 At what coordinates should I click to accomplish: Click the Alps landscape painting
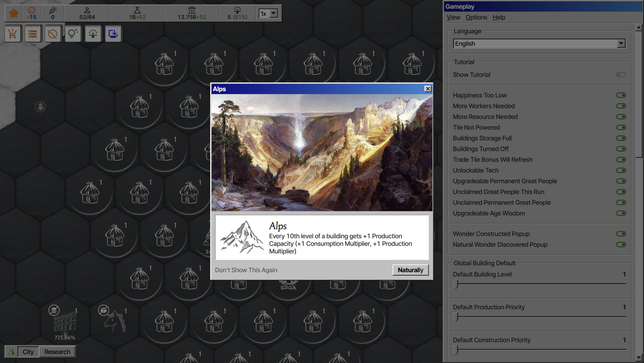coord(322,153)
